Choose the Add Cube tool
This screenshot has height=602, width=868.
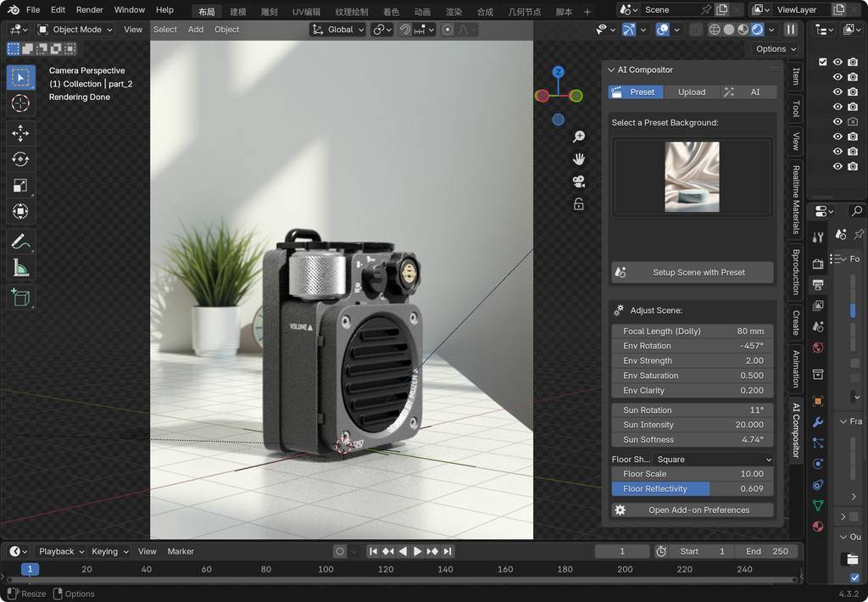(x=20, y=297)
